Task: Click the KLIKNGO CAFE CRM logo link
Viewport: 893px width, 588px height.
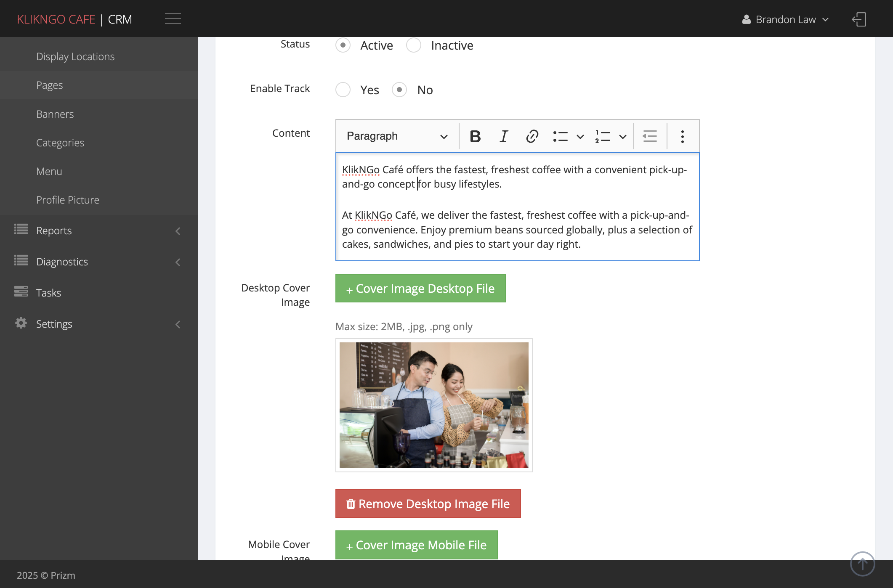Action: (x=74, y=19)
